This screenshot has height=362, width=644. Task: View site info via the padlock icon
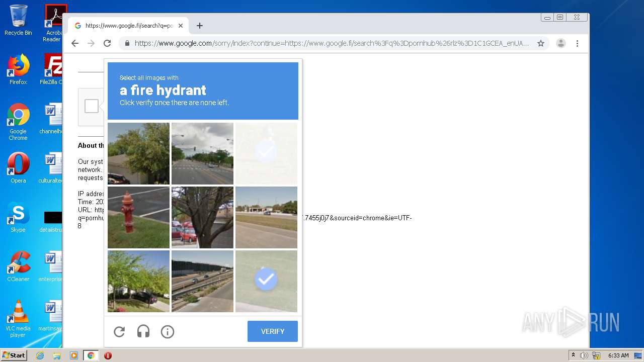tap(127, 43)
